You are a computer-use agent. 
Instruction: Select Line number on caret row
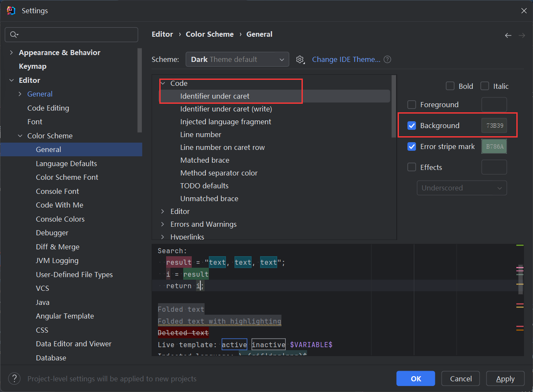pyautogui.click(x=223, y=147)
